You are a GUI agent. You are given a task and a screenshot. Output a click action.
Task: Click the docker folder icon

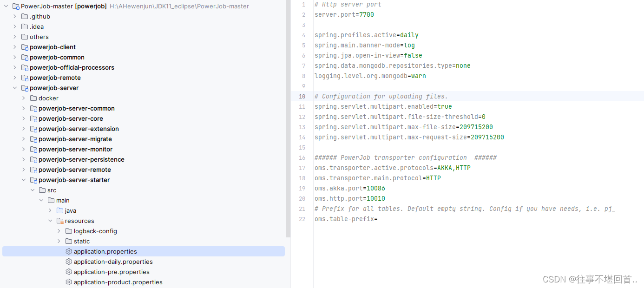click(x=33, y=98)
